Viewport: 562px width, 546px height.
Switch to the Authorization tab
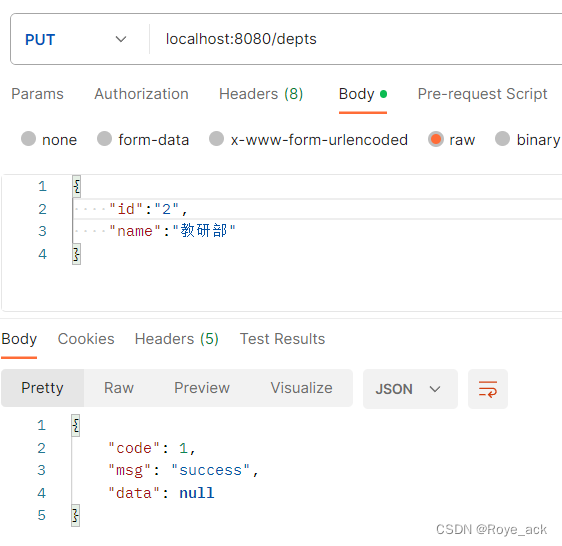(142, 94)
